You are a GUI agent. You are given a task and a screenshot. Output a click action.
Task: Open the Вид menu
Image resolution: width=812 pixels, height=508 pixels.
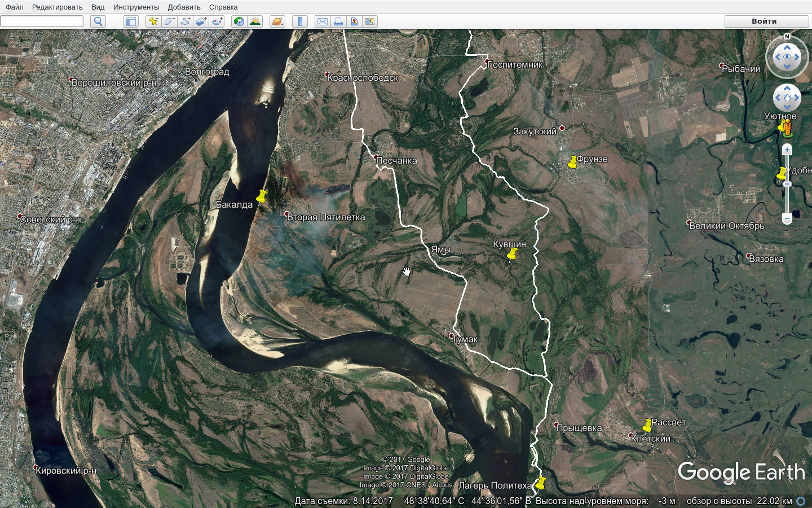[x=98, y=7]
